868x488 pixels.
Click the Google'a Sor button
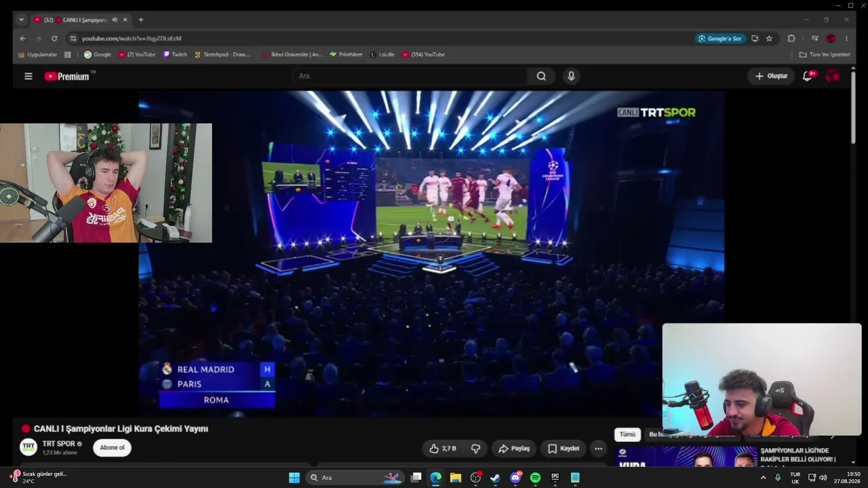(x=720, y=39)
